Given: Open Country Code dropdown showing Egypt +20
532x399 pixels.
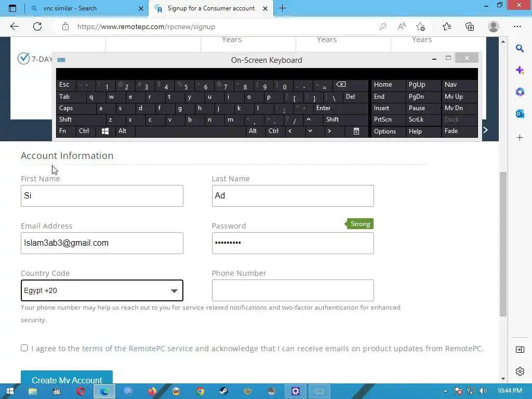Looking at the screenshot, I should [102, 290].
